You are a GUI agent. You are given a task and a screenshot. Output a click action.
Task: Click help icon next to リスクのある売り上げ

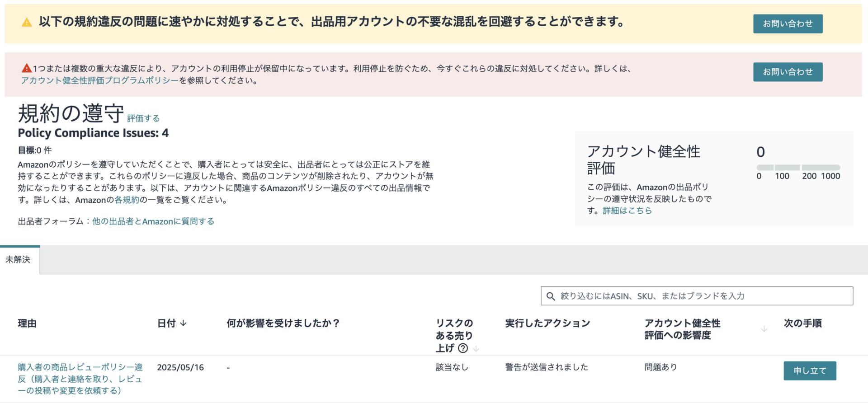pos(463,348)
